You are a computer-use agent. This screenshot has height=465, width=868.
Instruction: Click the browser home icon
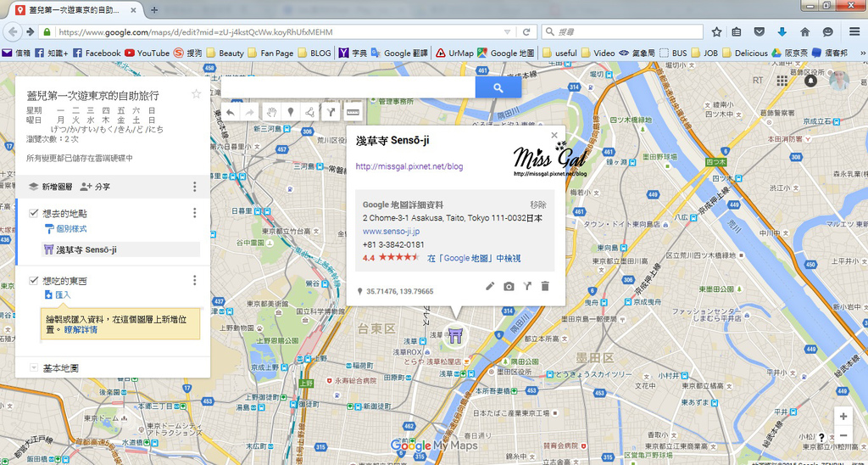[805, 31]
